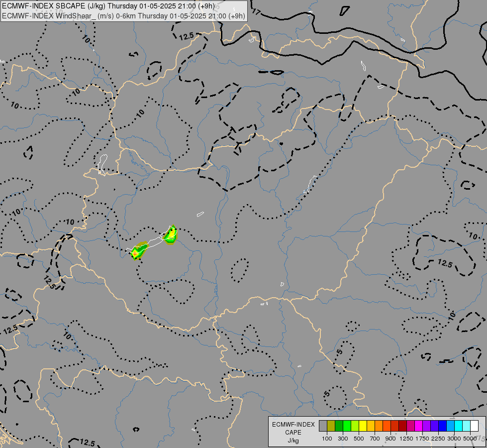Select the pure blue swatch after 2250
The height and width of the screenshot is (448, 487).
coord(443,426)
